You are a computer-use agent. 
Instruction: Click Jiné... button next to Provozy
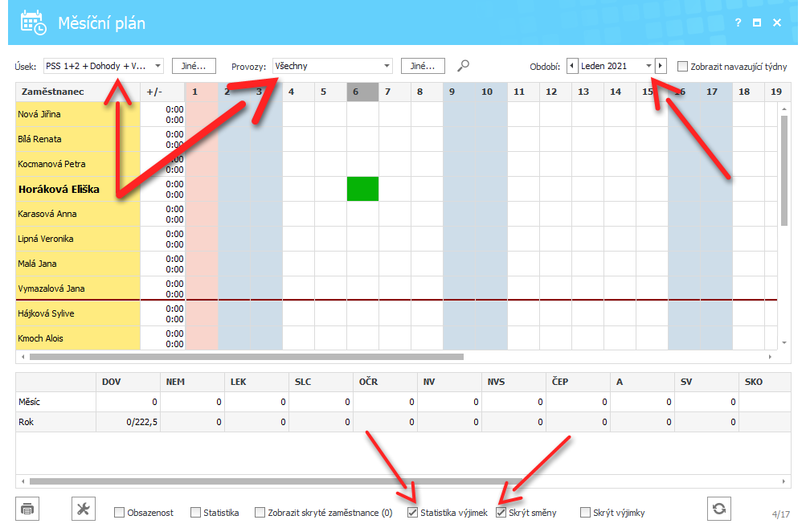pos(423,66)
